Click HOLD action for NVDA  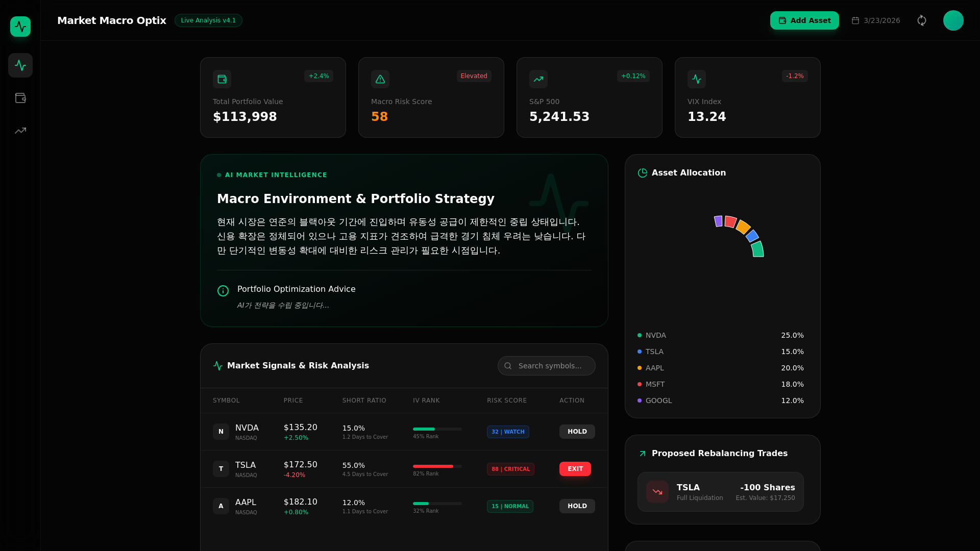pyautogui.click(x=577, y=432)
